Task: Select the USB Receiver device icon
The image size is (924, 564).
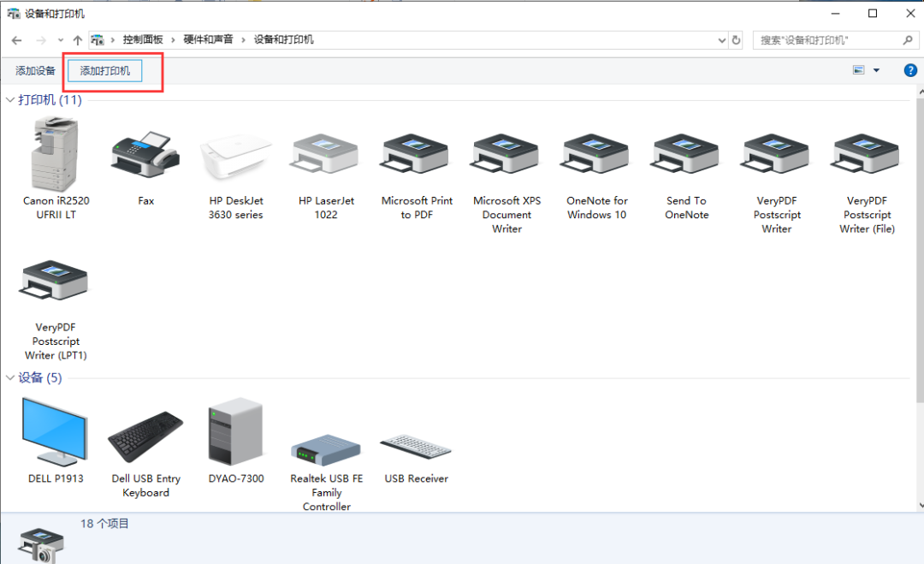Action: 416,447
